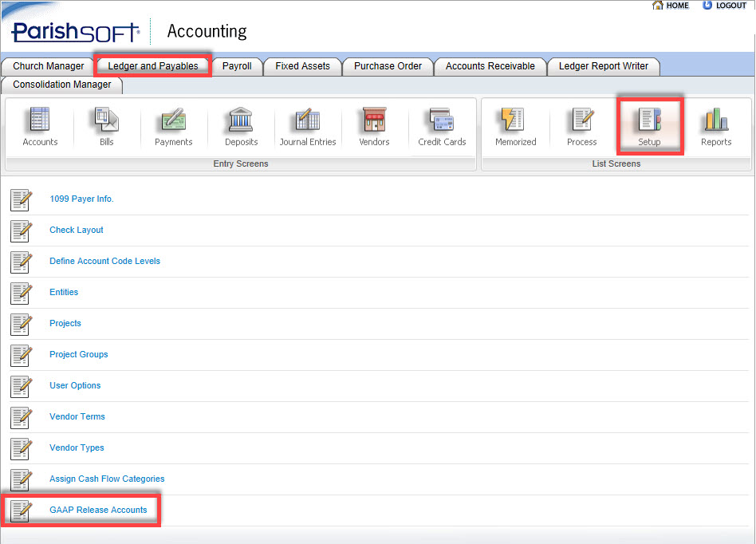Open the Process list icon

[582, 120]
